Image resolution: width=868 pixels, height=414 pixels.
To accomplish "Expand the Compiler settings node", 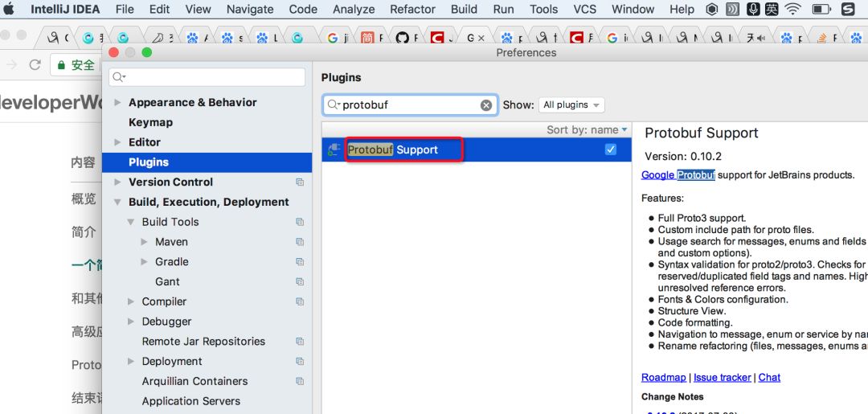I will [131, 301].
